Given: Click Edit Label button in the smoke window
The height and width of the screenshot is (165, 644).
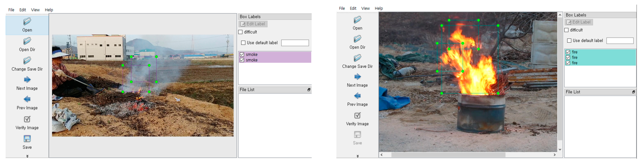Looking at the screenshot, I should click(253, 24).
